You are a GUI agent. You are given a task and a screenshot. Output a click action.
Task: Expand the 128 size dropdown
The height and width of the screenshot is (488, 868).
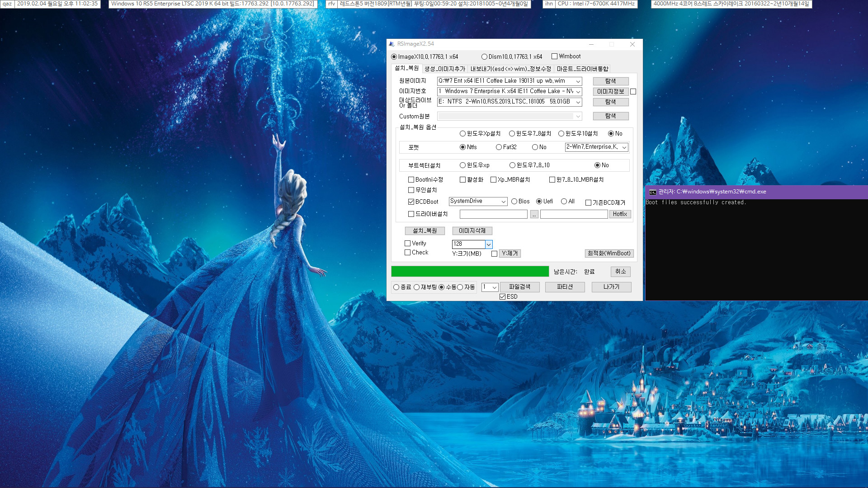[x=489, y=244]
